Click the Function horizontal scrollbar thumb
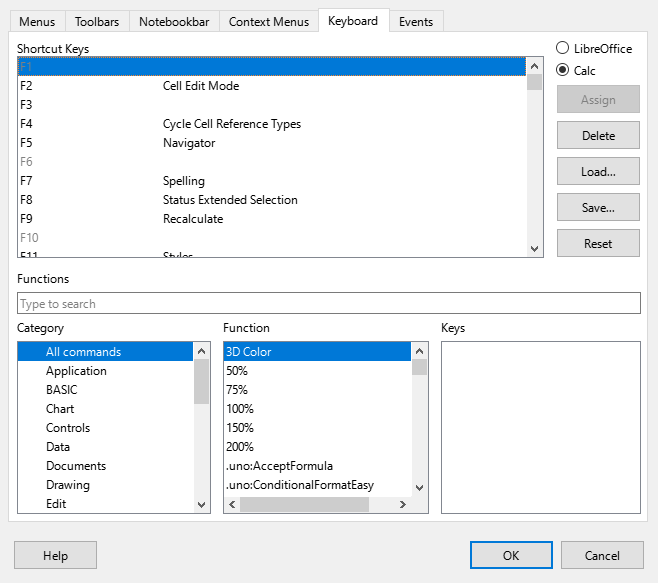The height and width of the screenshot is (583, 658). pos(304,505)
